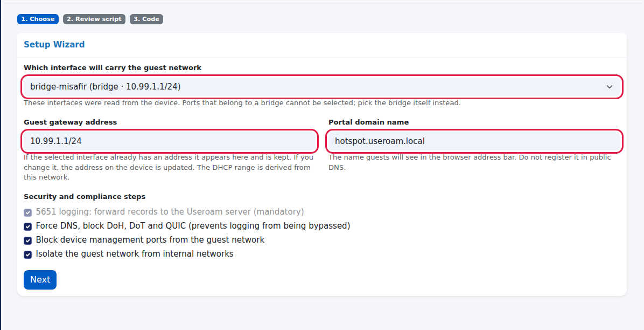The width and height of the screenshot is (644, 330).
Task: Focus the Guest gateway address field
Action: click(170, 141)
